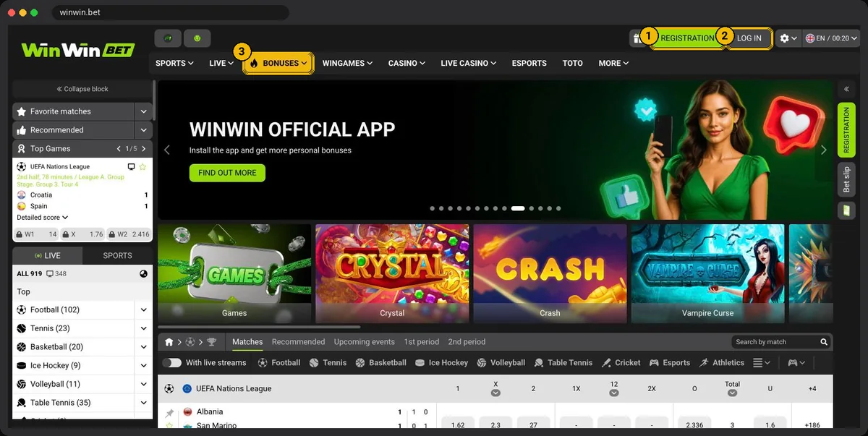868x436 pixels.
Task: Expand the Basketball (20) list
Action: coord(143,347)
